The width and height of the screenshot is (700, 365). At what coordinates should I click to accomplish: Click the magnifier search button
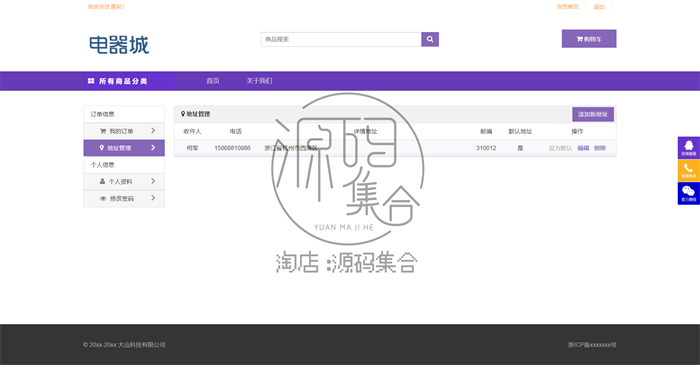pyautogui.click(x=430, y=39)
